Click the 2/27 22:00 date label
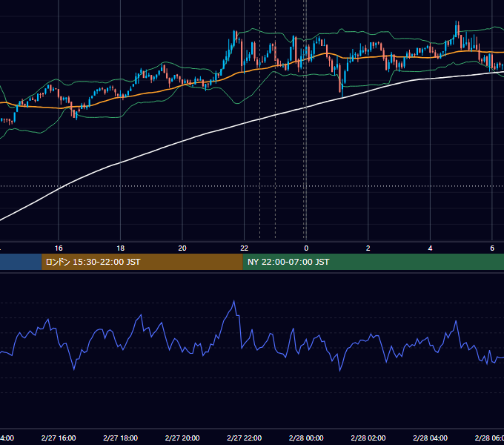 pyautogui.click(x=245, y=438)
